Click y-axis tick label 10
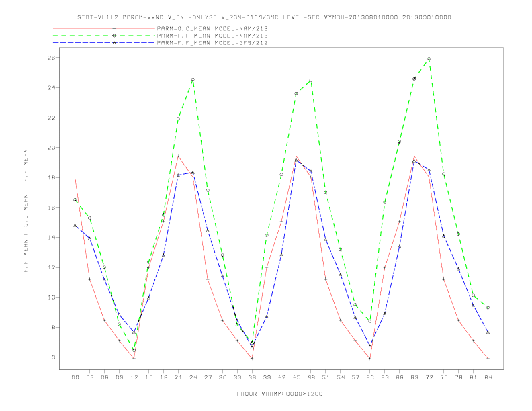 point(50,297)
